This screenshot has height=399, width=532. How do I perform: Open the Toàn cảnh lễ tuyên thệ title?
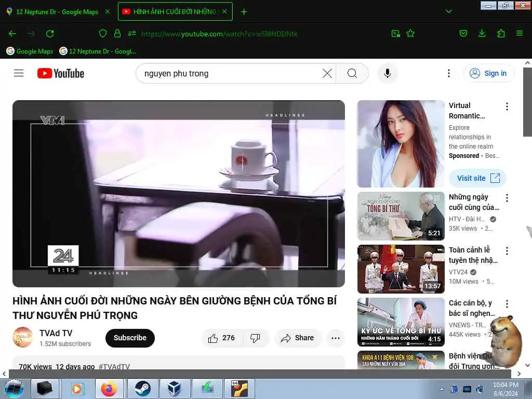[x=473, y=255]
